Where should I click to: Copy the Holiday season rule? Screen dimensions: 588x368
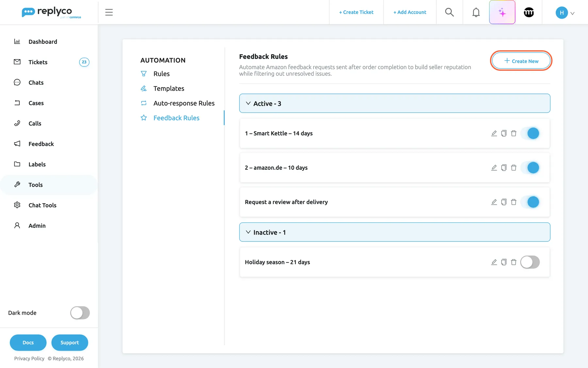point(504,262)
